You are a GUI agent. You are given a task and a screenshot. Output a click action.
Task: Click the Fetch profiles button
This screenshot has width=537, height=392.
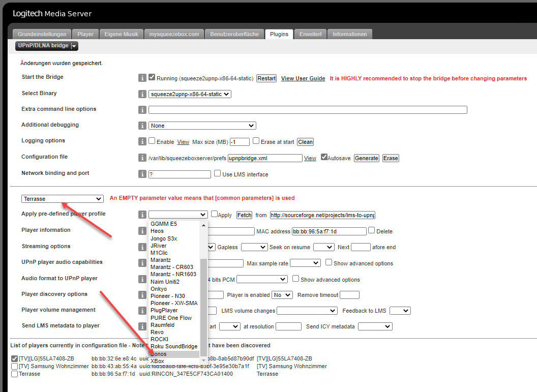pos(244,215)
